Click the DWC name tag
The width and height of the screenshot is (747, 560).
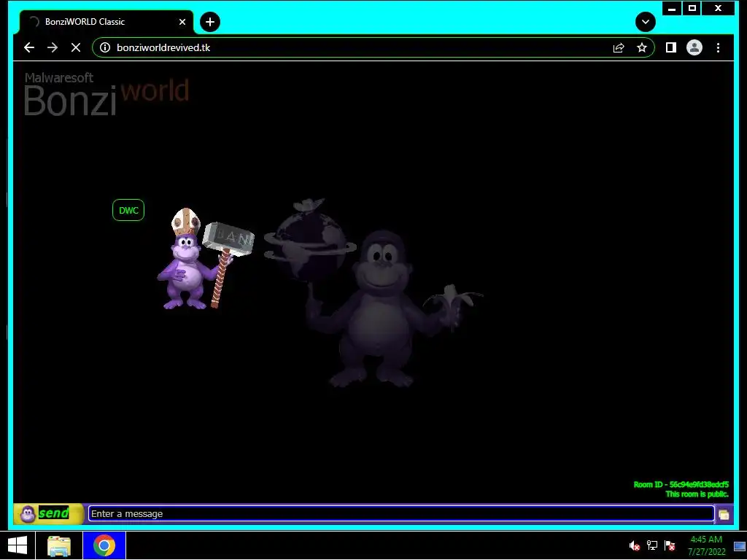[128, 210]
